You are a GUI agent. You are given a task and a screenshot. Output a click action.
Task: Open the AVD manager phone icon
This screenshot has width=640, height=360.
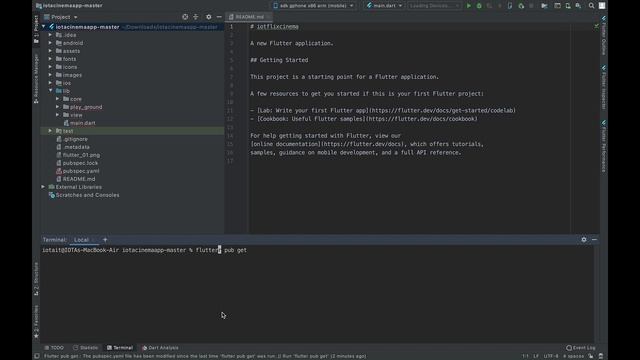[568, 6]
